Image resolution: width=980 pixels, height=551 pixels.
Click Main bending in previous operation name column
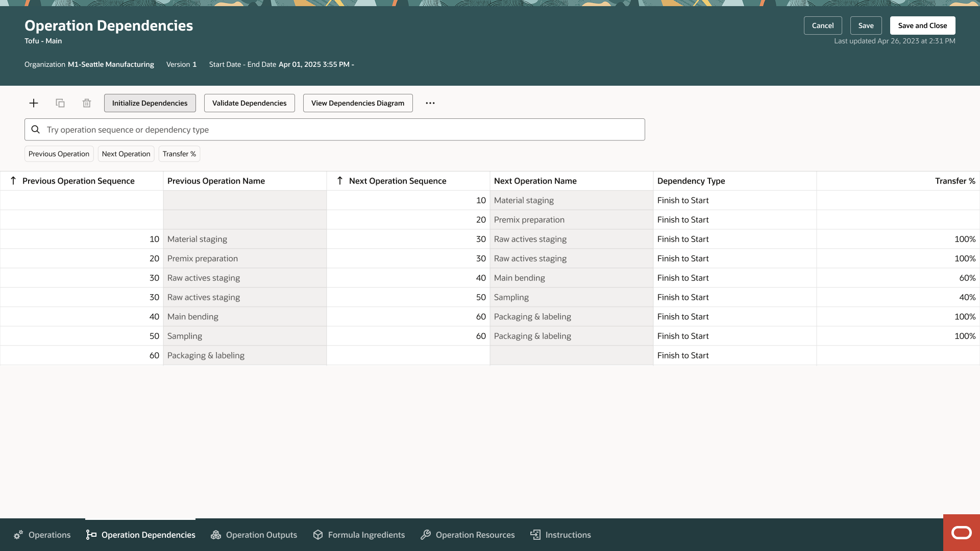pos(245,317)
